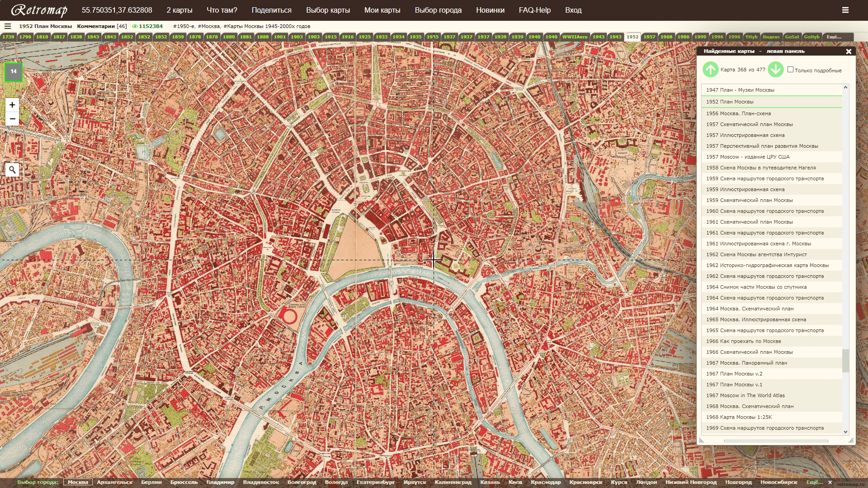
Task: Open the magnifier search tool
Action: 12,170
